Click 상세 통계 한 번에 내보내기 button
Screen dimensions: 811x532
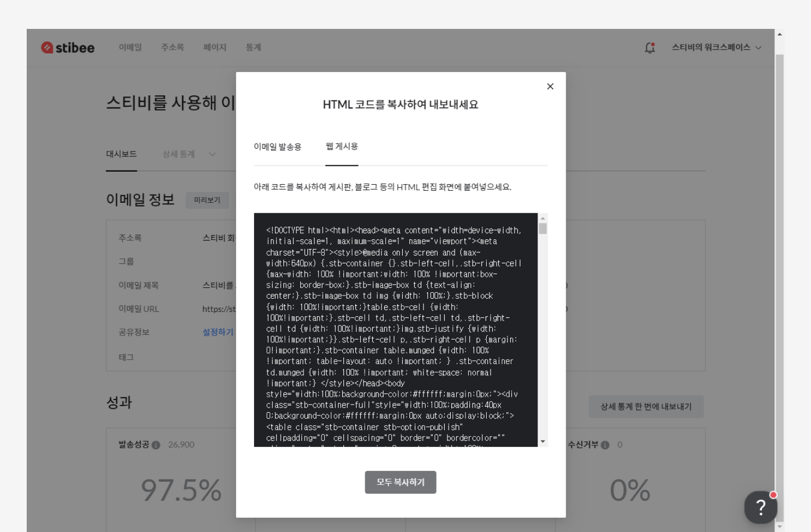[646, 407]
